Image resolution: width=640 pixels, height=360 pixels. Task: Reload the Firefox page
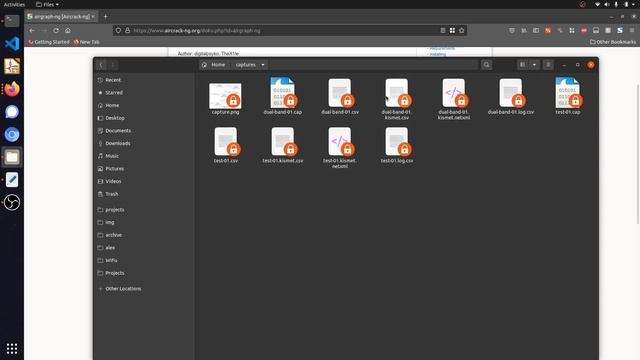point(56,31)
